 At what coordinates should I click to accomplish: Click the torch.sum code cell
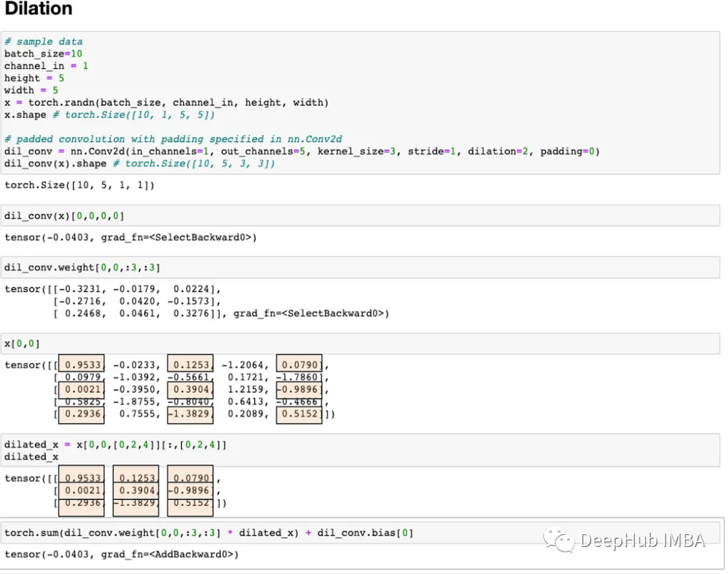pos(360,533)
